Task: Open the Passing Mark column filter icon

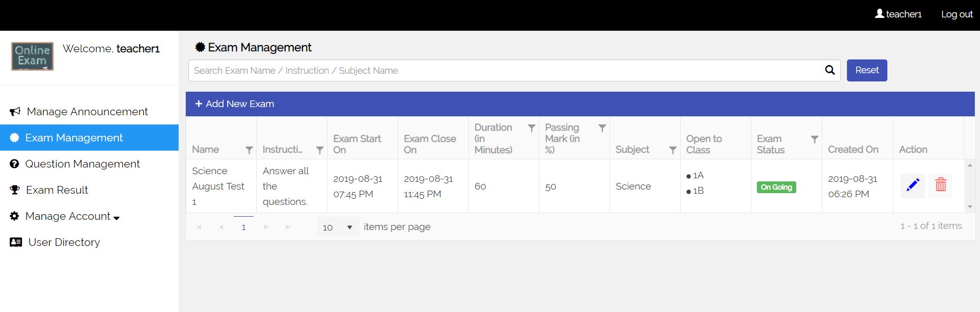Action: 602,128
